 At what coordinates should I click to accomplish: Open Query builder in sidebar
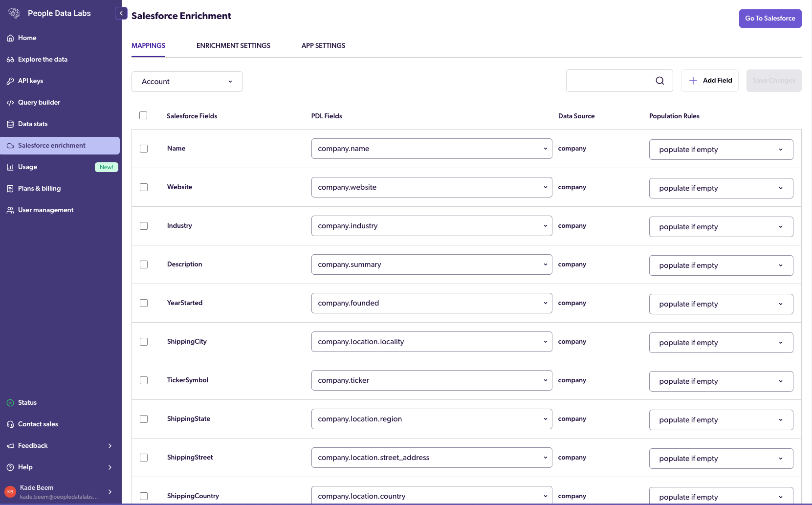click(x=60, y=103)
